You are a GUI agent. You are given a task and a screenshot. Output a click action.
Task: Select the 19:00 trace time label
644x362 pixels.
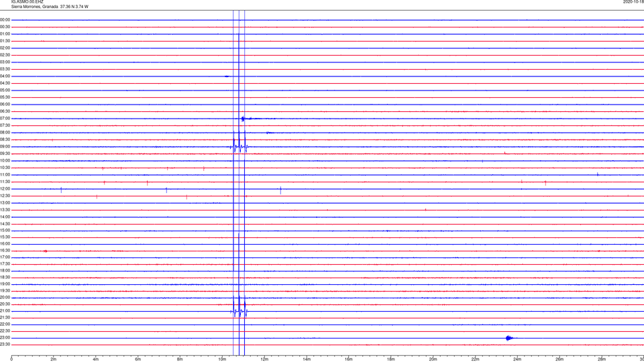click(5, 284)
